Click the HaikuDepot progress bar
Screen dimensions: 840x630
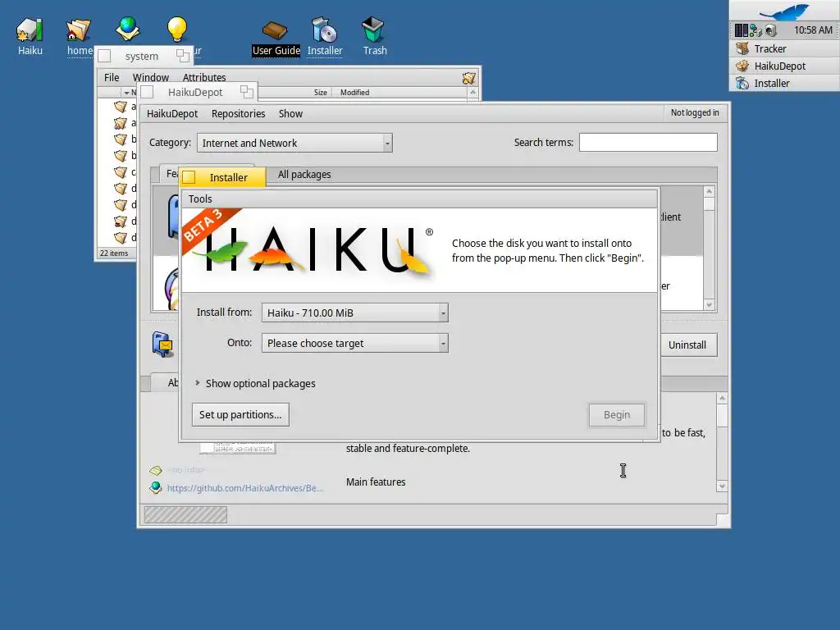coord(185,515)
